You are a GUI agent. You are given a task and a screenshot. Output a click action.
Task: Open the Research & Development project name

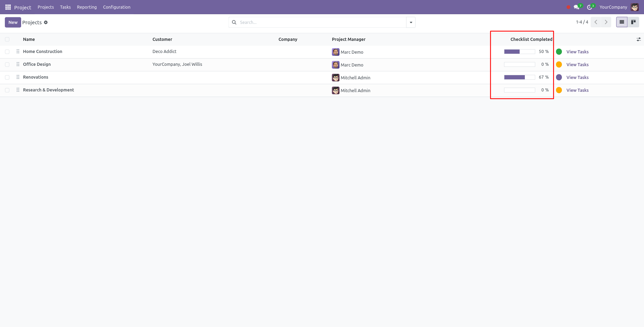click(48, 90)
